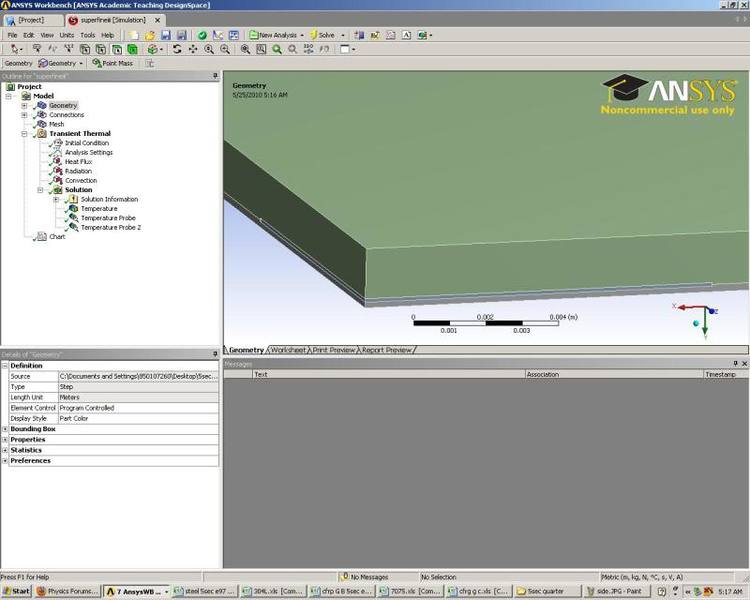
Task: Click the Display Style Part Color field
Action: pos(138,419)
